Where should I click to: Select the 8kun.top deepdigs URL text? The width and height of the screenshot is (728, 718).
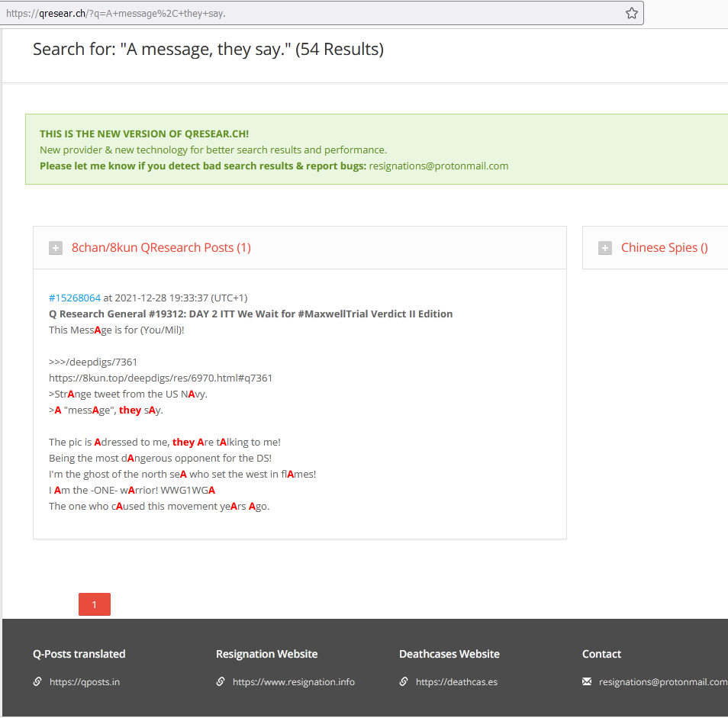click(x=160, y=378)
